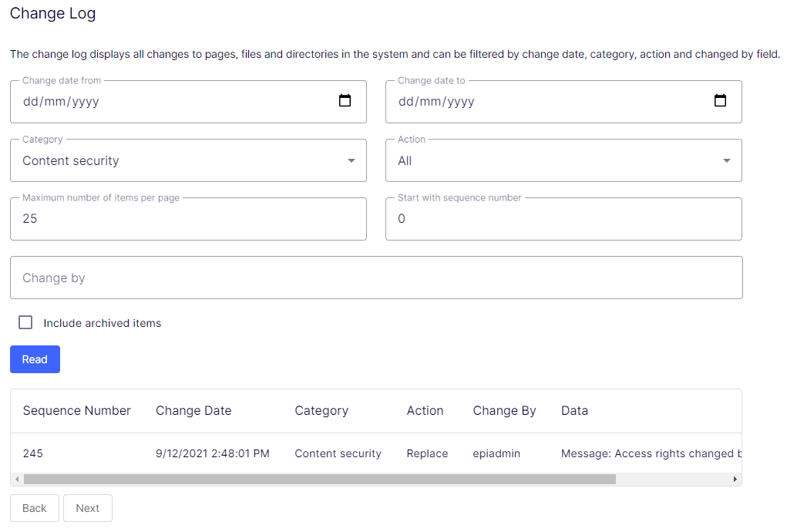Open the Action dropdown menu

point(563,160)
